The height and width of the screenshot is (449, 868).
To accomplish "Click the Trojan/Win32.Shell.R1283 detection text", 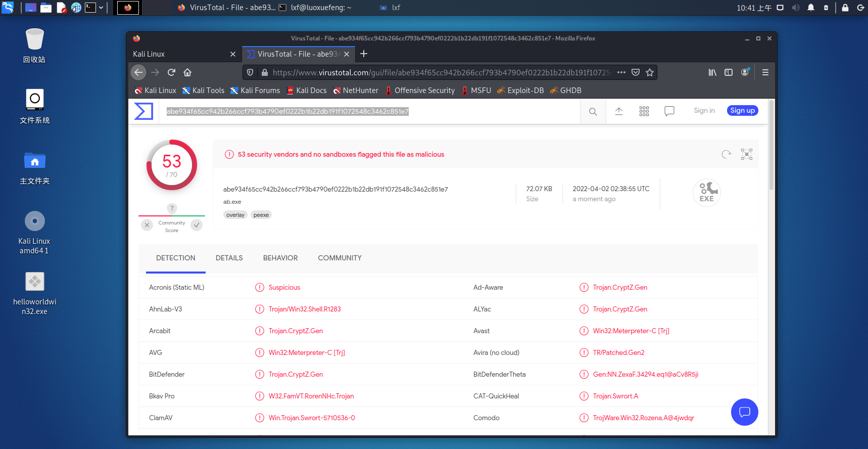I will click(x=305, y=309).
